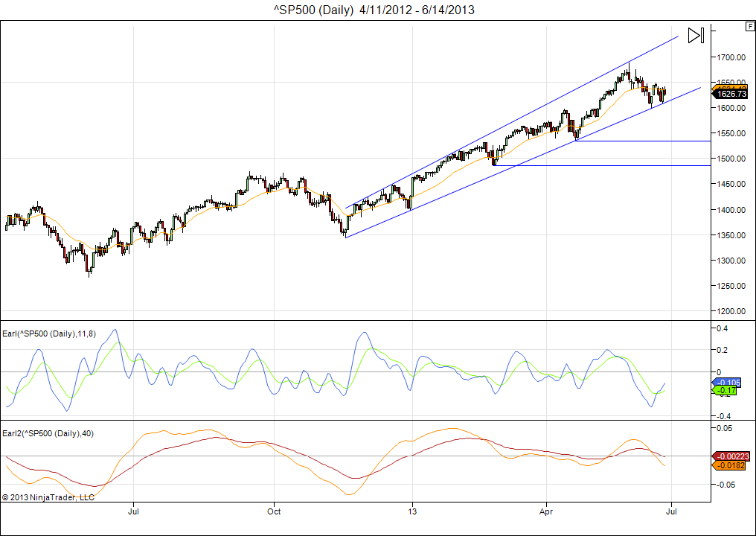Image resolution: width=756 pixels, height=536 pixels.
Task: Click the 1500.00 price axis label
Action: (x=731, y=159)
